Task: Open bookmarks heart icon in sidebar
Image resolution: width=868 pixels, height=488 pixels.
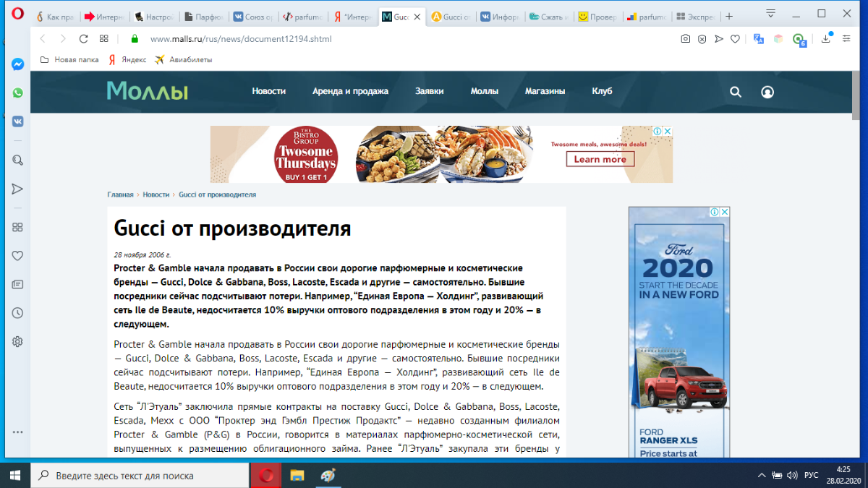Action: 17,256
